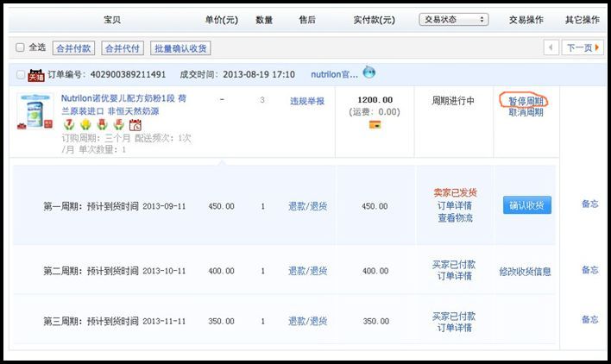The image size is (611, 364).
Task: Click 退款/退货 for the second cycle
Action: point(307,271)
